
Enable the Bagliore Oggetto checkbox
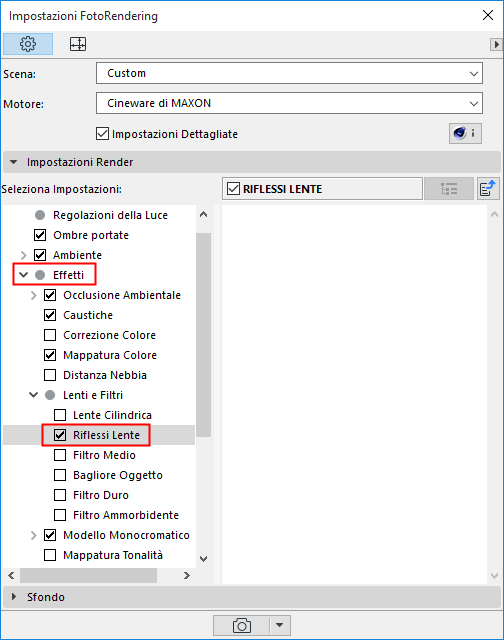point(60,475)
